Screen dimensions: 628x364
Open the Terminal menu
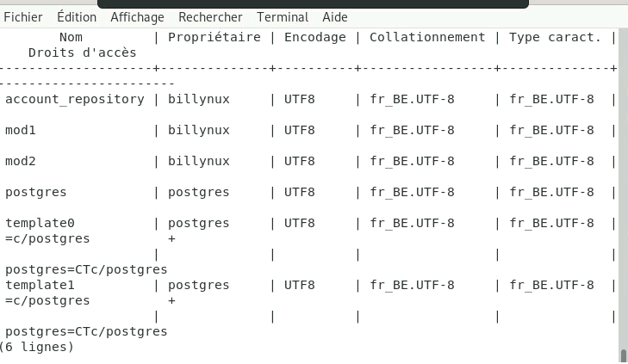(283, 17)
